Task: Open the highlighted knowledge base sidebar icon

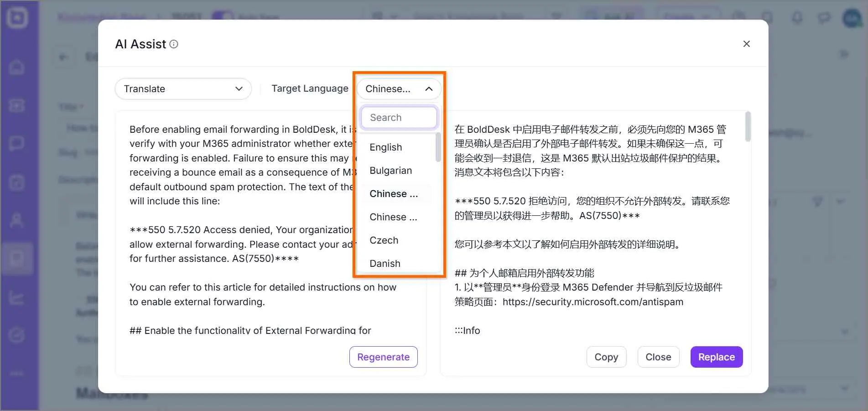Action: [x=17, y=259]
